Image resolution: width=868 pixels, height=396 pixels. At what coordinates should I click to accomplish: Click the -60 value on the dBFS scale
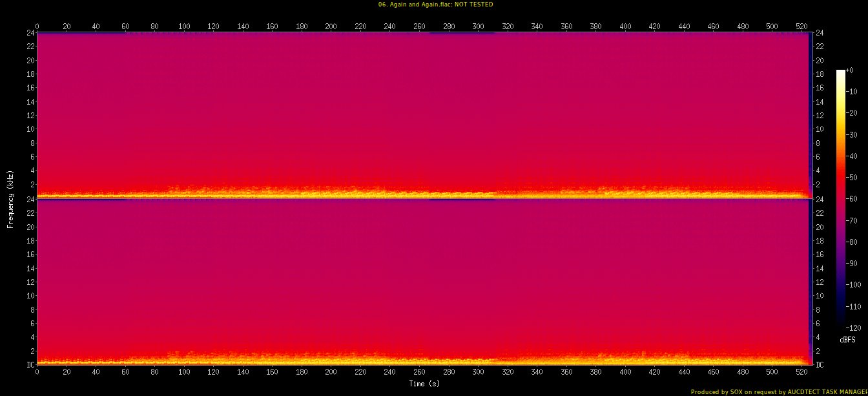click(x=852, y=199)
